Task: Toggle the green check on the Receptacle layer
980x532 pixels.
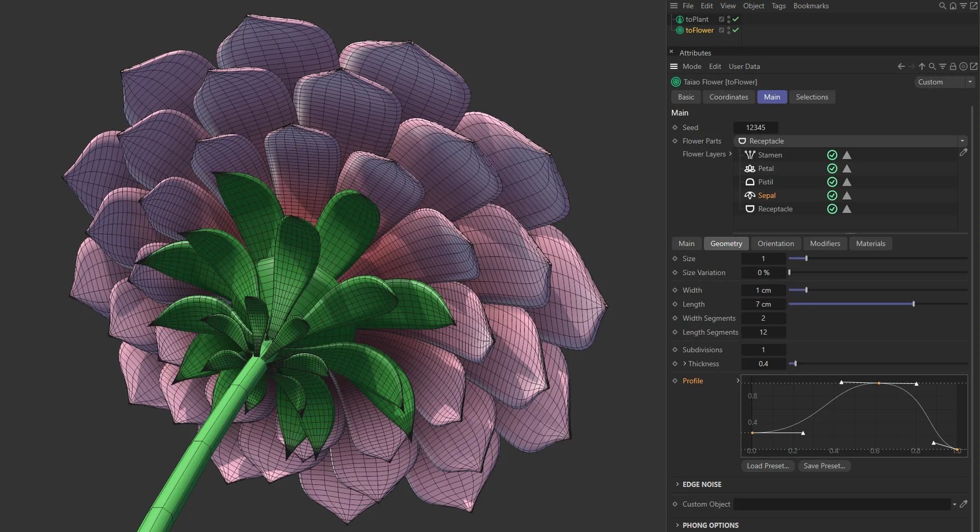Action: pyautogui.click(x=832, y=209)
